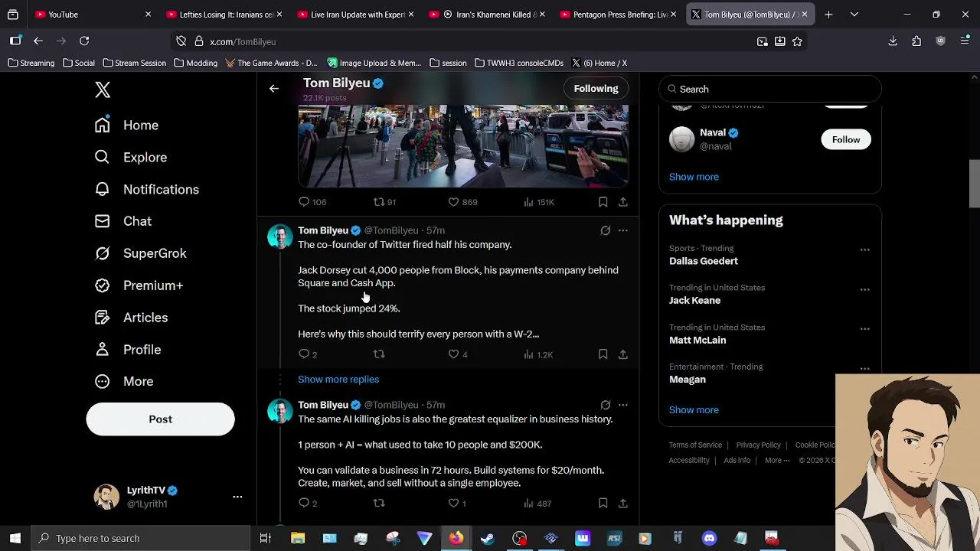Open Discord from the taskbar
The image size is (980, 551).
tap(710, 538)
